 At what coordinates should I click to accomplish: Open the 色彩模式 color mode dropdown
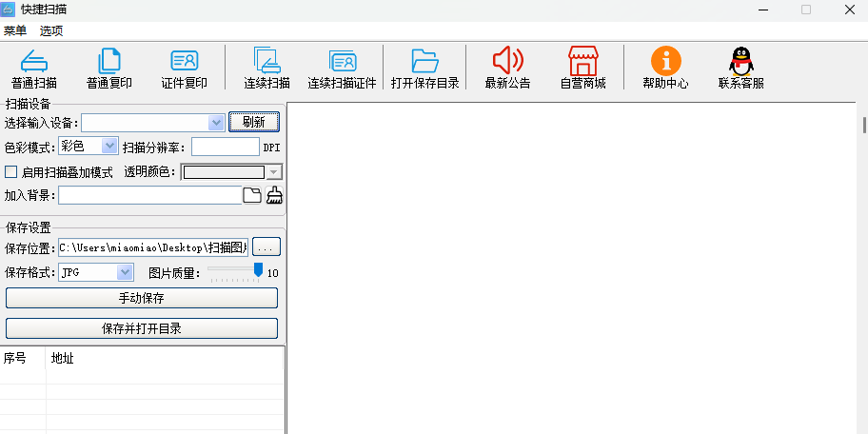pos(108,147)
